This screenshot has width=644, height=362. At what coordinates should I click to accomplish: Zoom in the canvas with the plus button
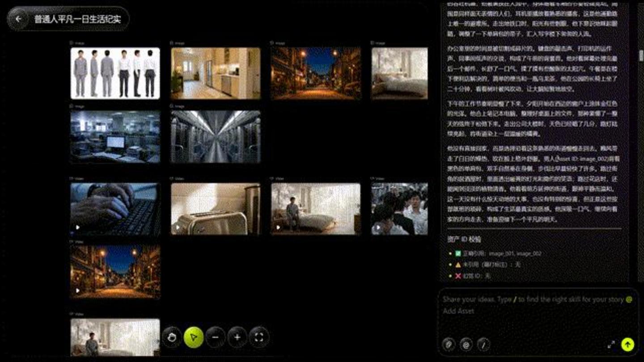click(x=237, y=337)
